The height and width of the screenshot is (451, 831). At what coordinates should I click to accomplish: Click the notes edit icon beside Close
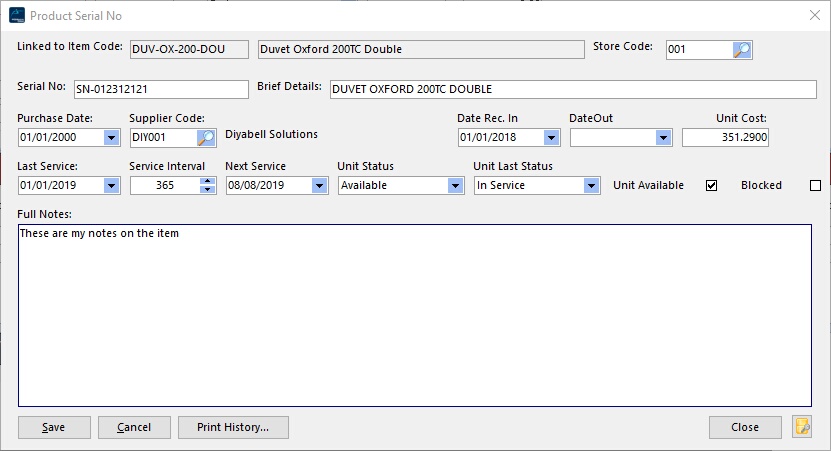(x=801, y=427)
